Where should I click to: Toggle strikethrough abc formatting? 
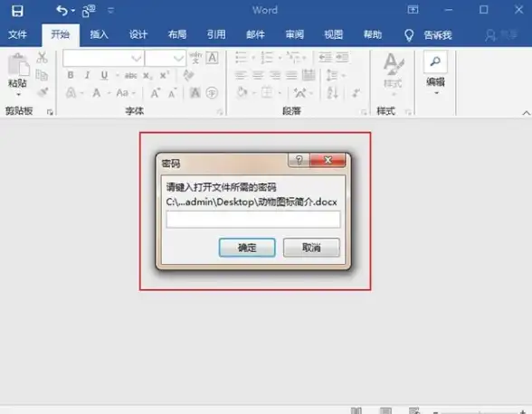pos(130,76)
